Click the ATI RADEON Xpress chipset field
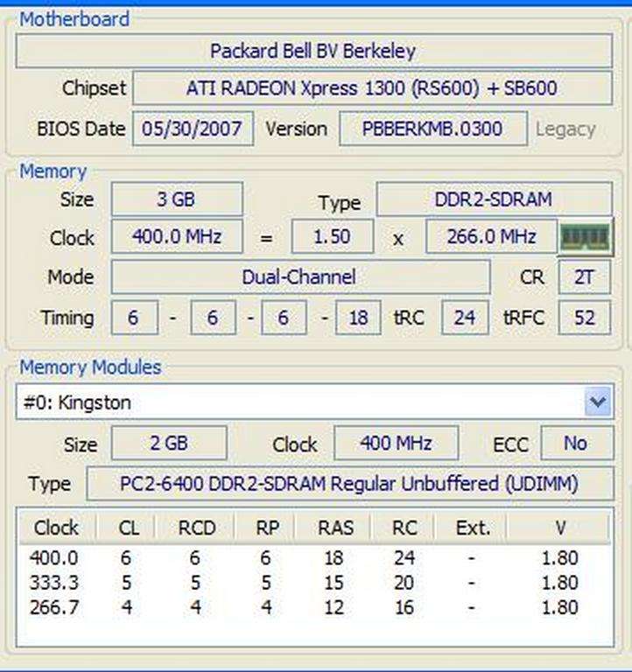The height and width of the screenshot is (672, 632). point(371,88)
